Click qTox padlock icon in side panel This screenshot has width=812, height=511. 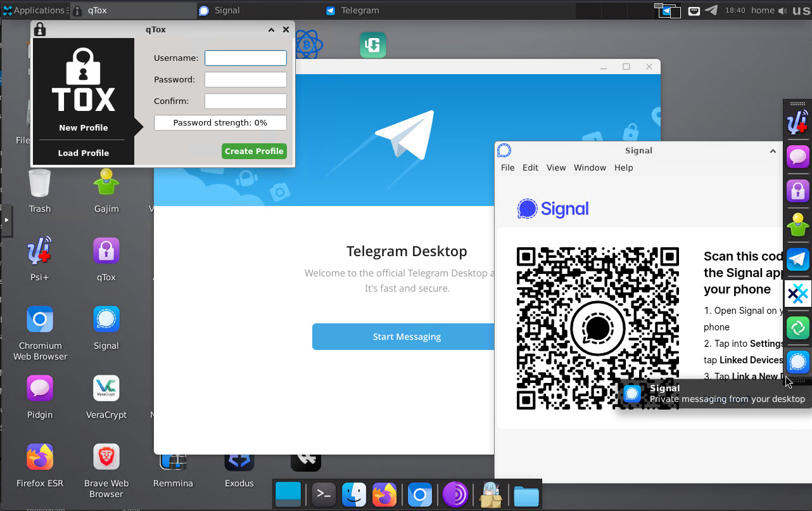pos(797,190)
